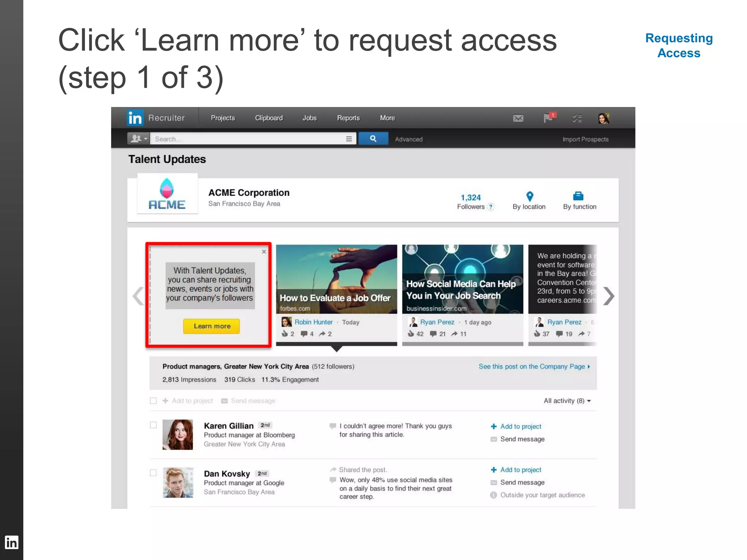
Task: Click the LinkedIn Recruiter logo
Action: click(156, 118)
